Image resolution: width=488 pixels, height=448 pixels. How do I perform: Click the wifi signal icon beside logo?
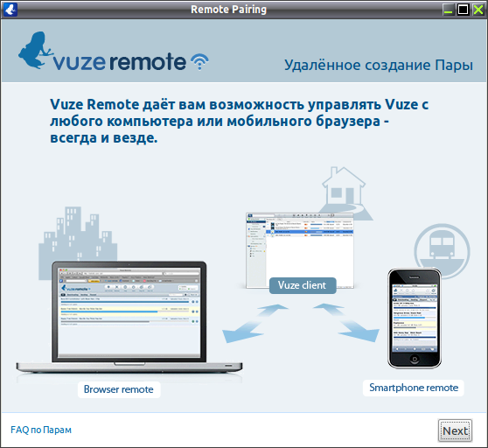pyautogui.click(x=199, y=61)
